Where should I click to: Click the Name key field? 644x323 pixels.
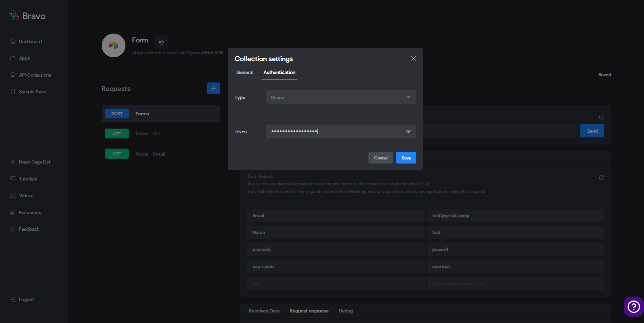click(x=336, y=232)
